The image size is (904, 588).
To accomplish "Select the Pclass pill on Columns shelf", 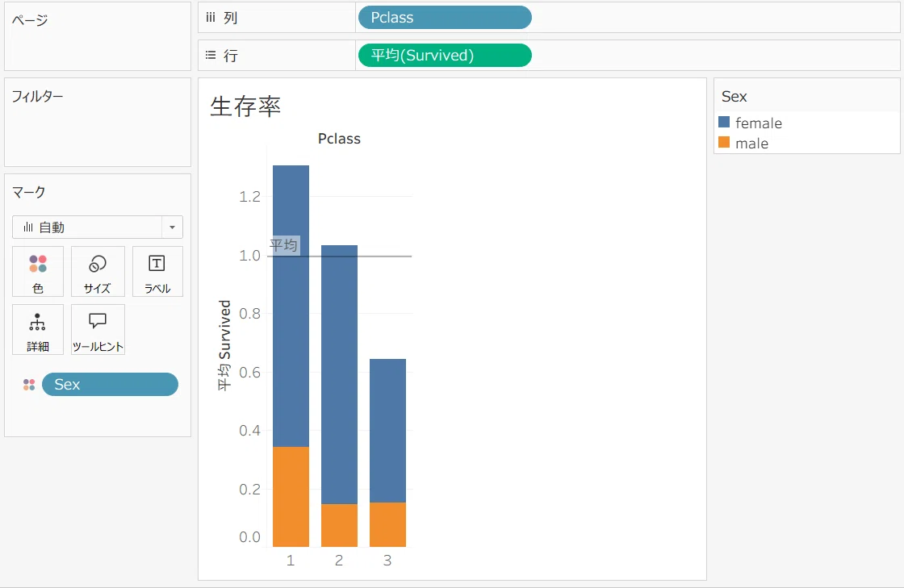I will (x=445, y=18).
